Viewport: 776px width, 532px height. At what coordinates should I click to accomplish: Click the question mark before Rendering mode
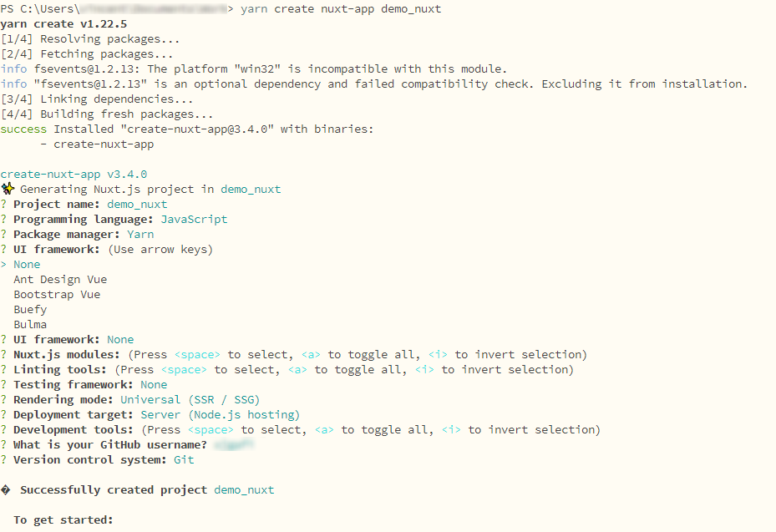3,400
